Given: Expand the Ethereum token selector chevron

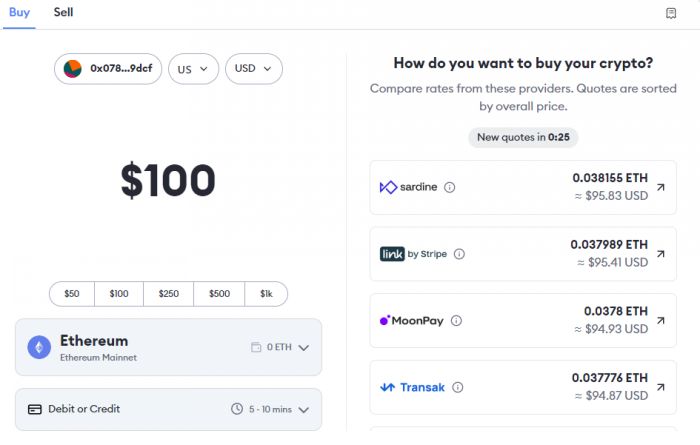Looking at the screenshot, I should pos(304,348).
